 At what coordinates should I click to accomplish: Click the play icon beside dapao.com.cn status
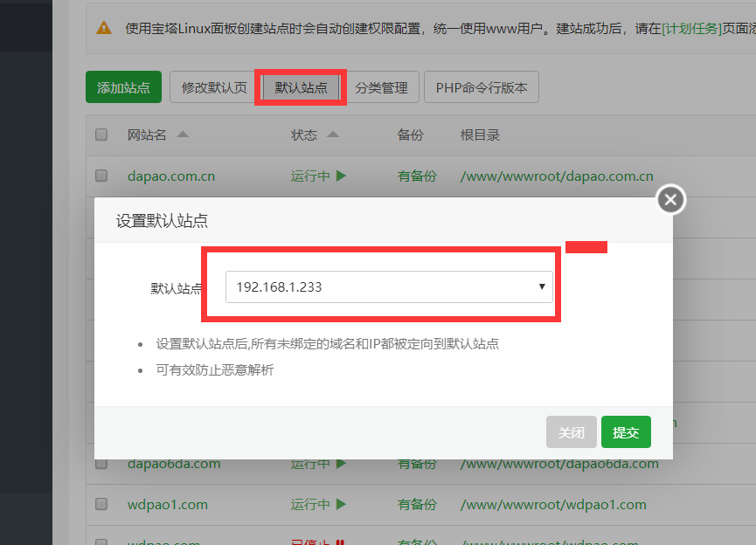(x=343, y=176)
